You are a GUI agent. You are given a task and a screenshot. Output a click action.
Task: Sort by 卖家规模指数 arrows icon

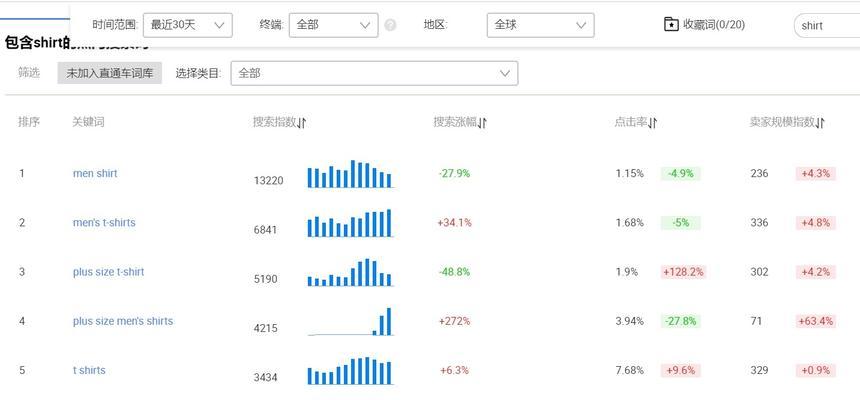821,123
